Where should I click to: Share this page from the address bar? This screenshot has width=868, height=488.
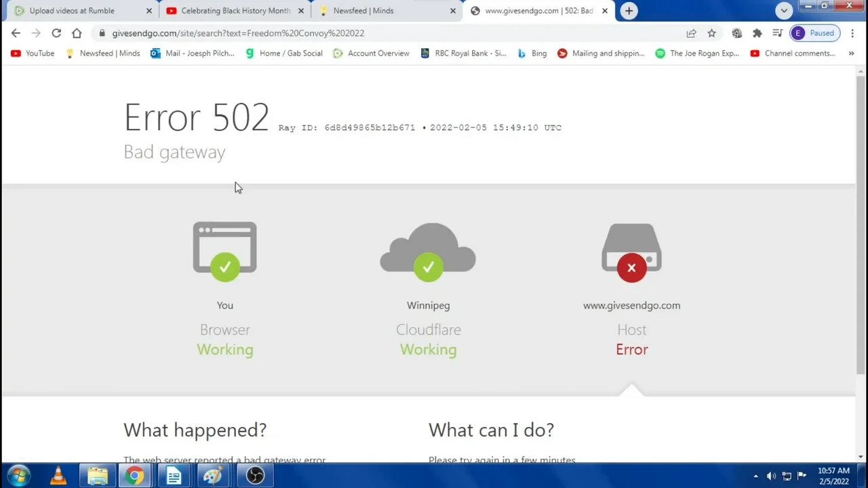pos(691,33)
